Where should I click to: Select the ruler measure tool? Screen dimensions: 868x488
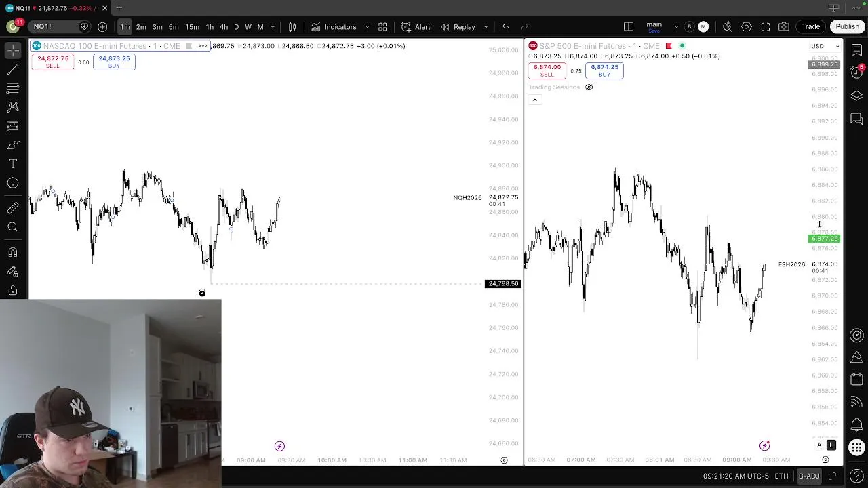click(x=12, y=208)
